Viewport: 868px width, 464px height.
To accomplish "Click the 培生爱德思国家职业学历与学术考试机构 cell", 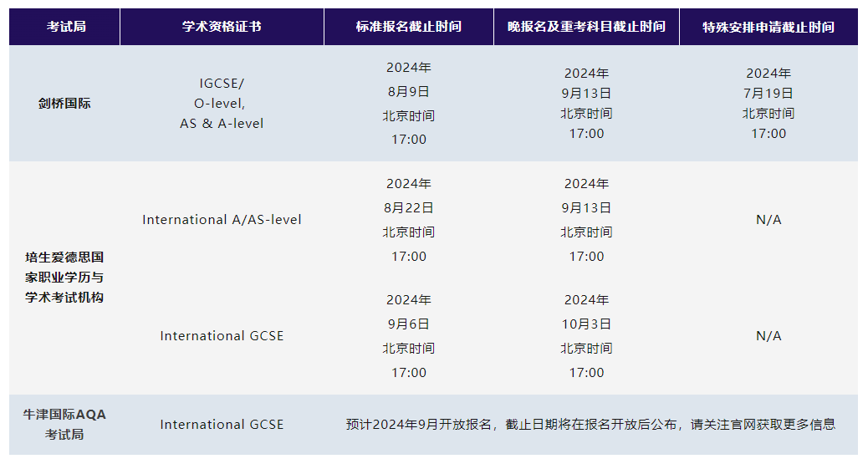I will [65, 277].
